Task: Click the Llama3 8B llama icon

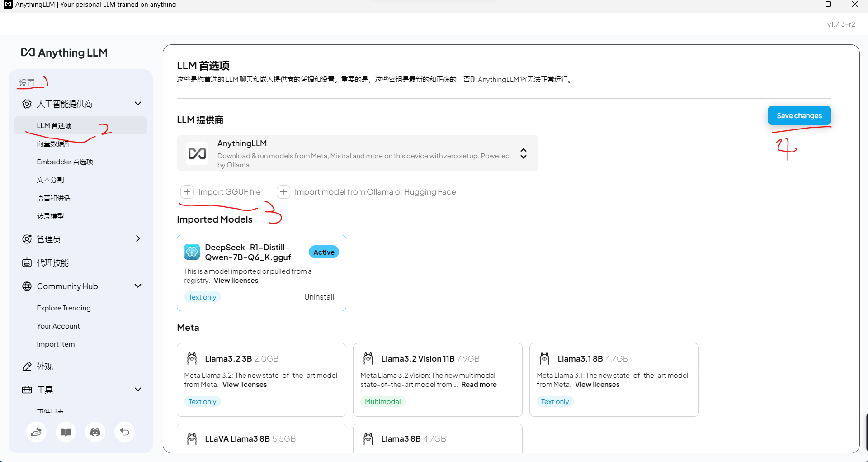Action: pyautogui.click(x=368, y=439)
